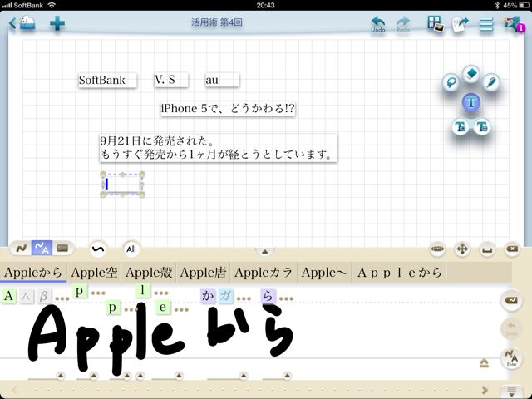Show more alternatives after ガ
532x399 pixels.
244,298
